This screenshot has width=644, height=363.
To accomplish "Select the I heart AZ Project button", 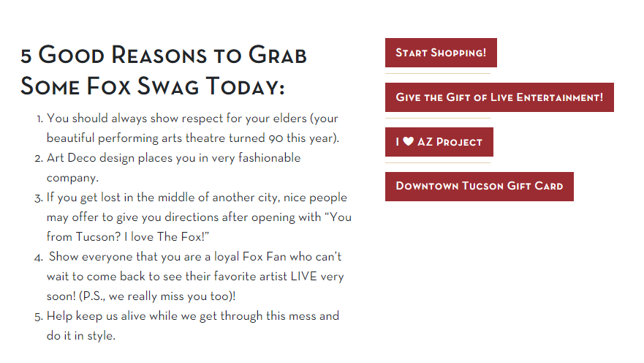I will pos(439,142).
